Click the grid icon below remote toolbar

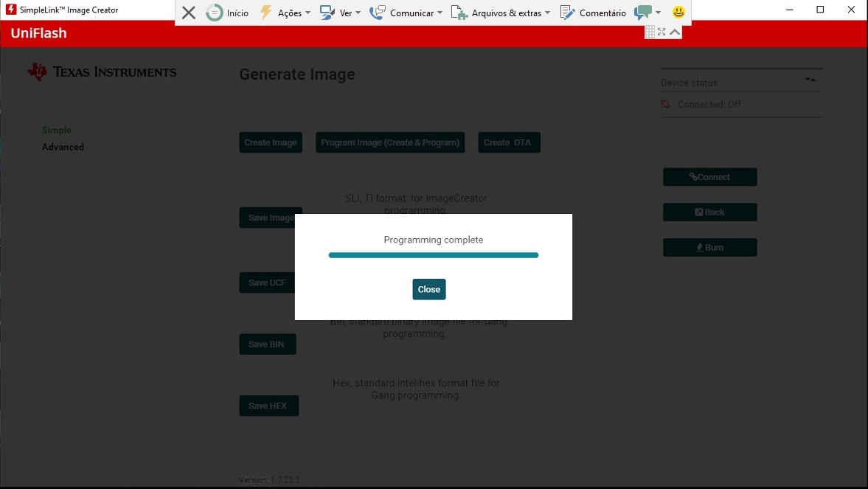pos(650,32)
